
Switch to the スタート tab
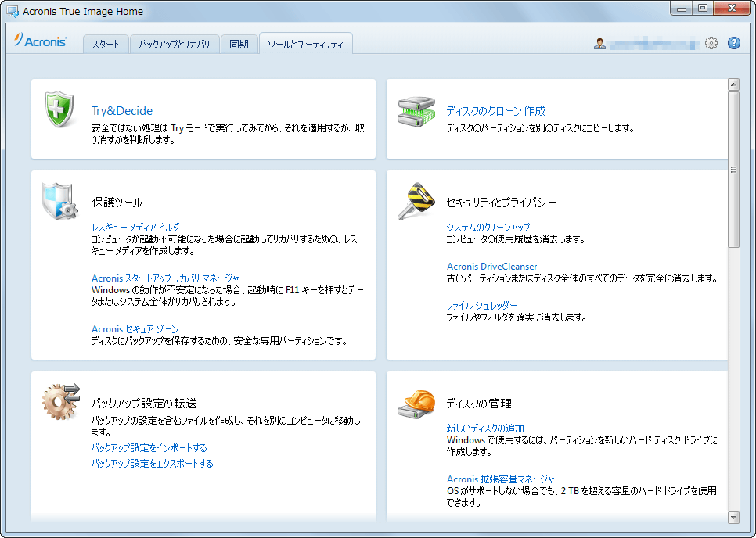point(106,45)
